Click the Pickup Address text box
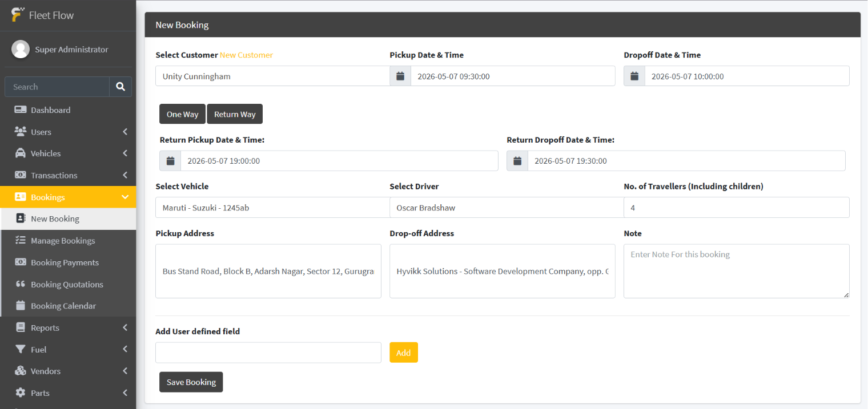This screenshot has width=868, height=409. click(268, 271)
